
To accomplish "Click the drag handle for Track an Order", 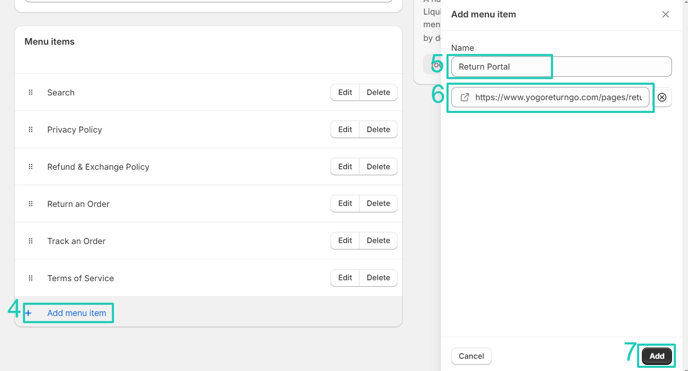I will [31, 241].
